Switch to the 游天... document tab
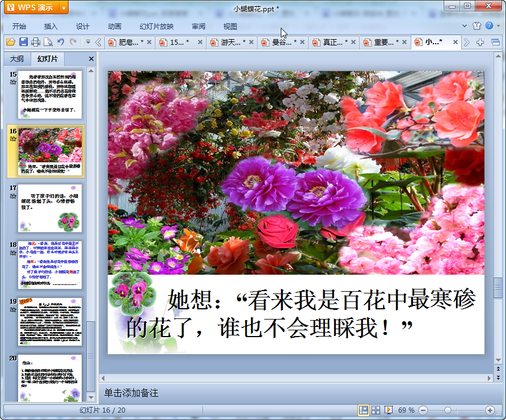The image size is (506, 420). [x=230, y=43]
